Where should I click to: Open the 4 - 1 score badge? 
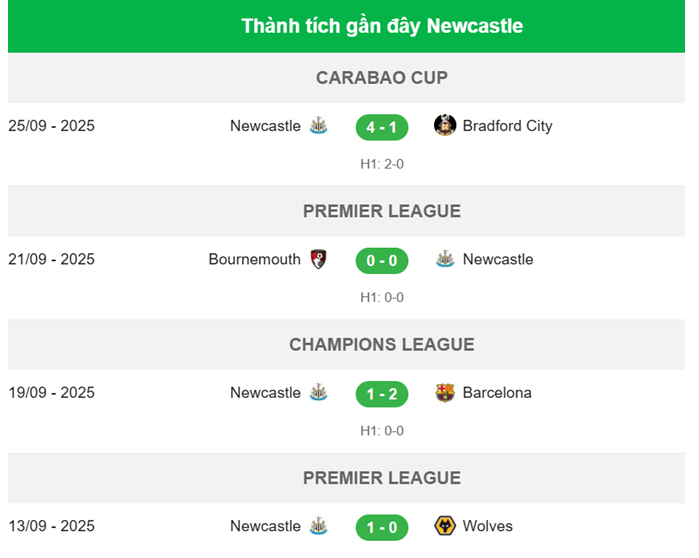click(x=382, y=127)
